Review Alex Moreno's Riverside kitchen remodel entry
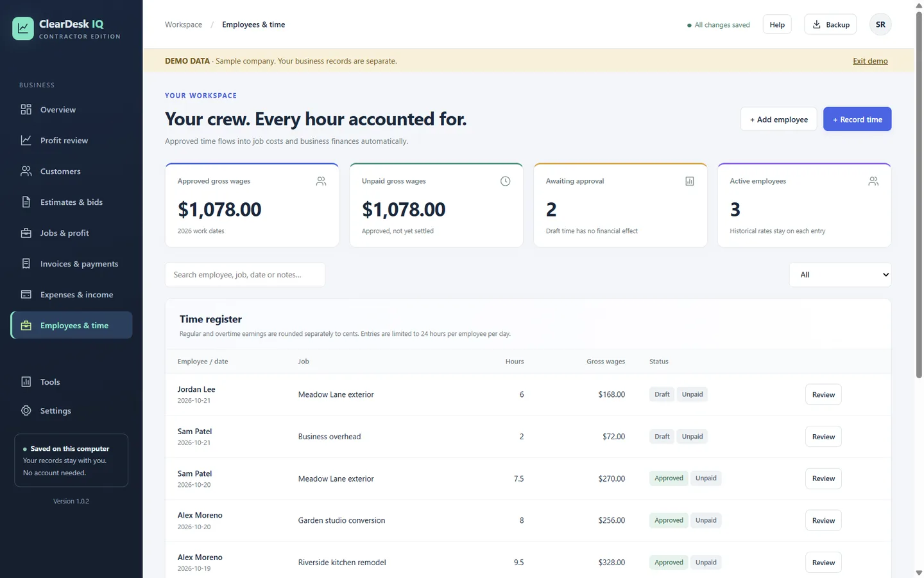924x578 pixels. [823, 563]
